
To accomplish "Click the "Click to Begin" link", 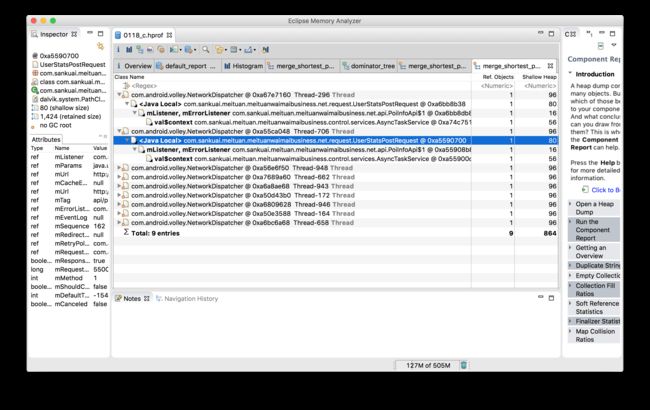I will [606, 190].
